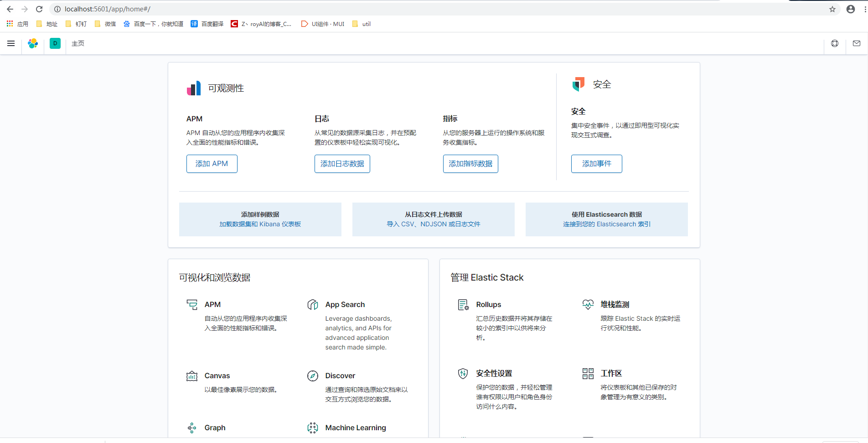Open the 堆栈监测 title link

tap(615, 304)
